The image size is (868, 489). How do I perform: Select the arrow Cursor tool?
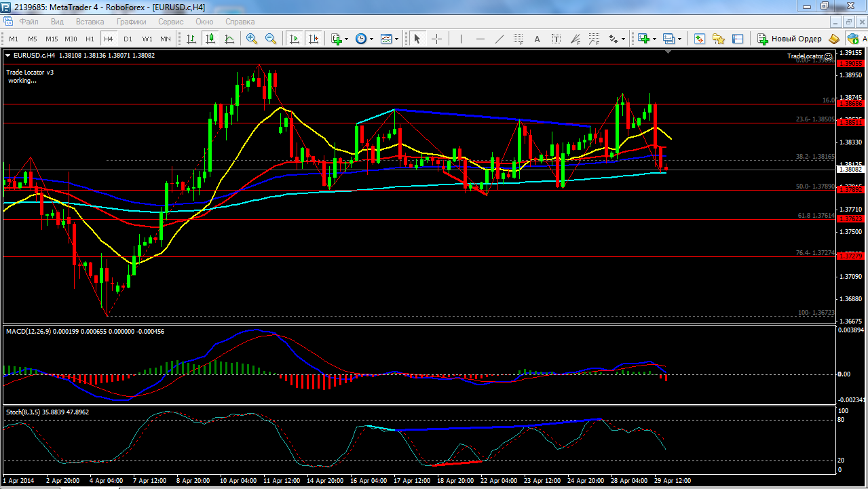point(417,39)
